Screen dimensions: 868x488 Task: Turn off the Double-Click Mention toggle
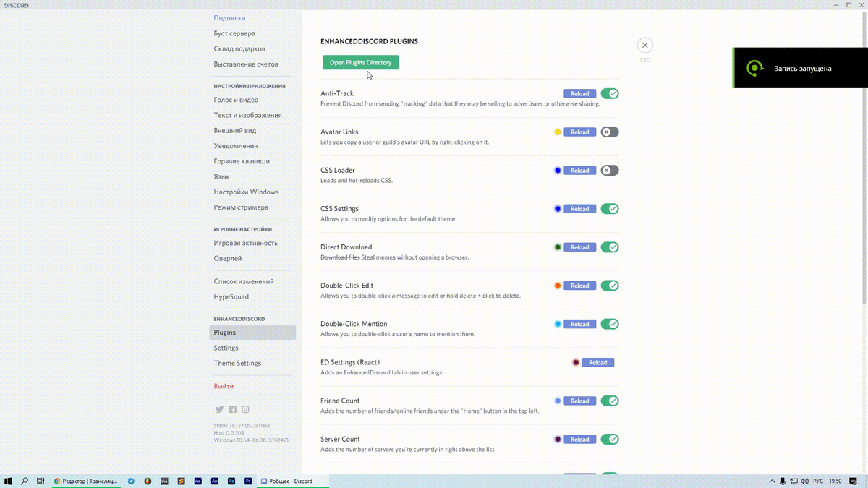click(610, 324)
